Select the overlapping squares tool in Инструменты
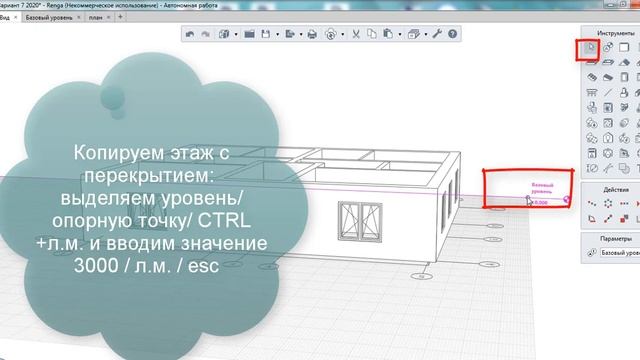 tap(624, 168)
